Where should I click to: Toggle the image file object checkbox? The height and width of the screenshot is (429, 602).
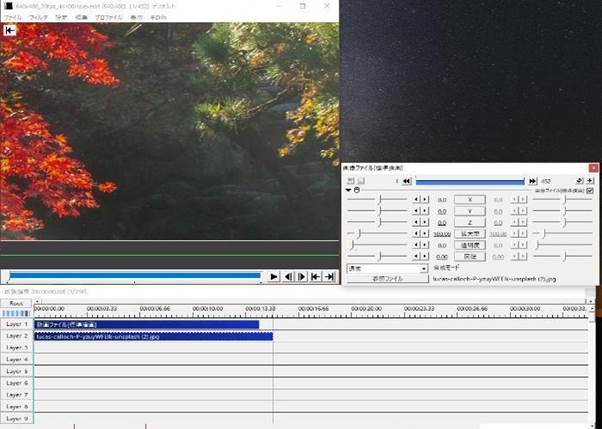coord(590,190)
